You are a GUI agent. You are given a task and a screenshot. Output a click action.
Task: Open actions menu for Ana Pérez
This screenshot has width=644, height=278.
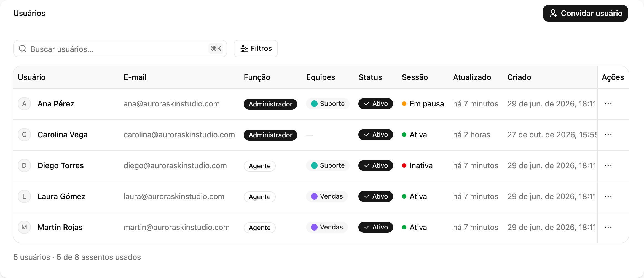[x=608, y=104]
